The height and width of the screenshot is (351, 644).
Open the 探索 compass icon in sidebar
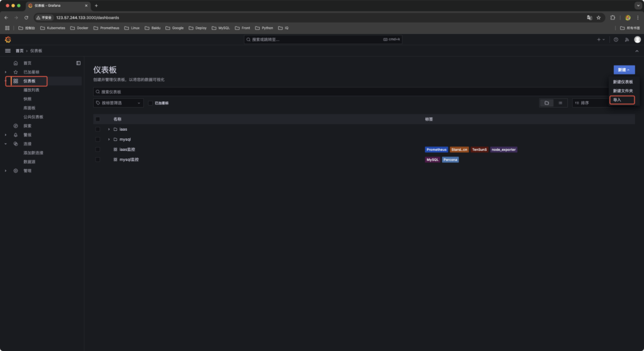pyautogui.click(x=16, y=126)
